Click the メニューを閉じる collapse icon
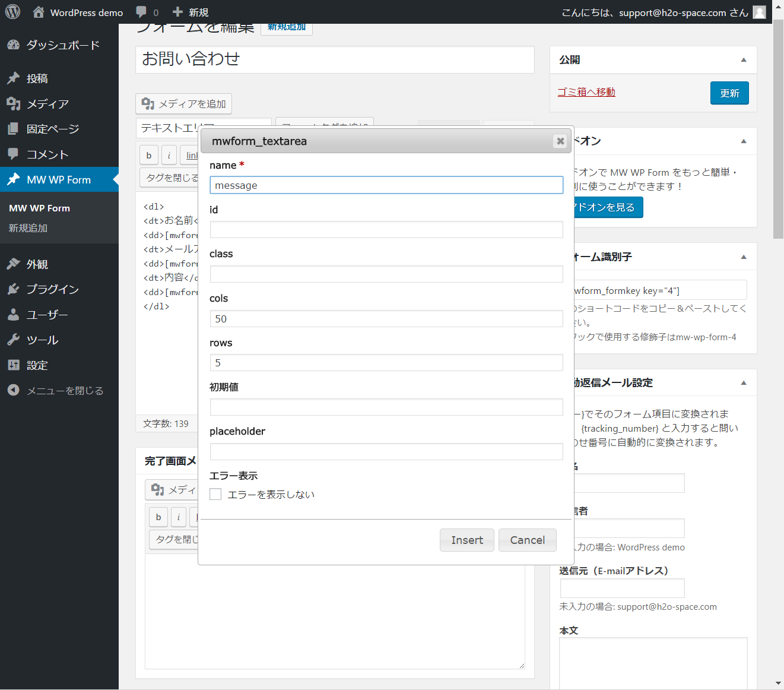 pyautogui.click(x=13, y=390)
